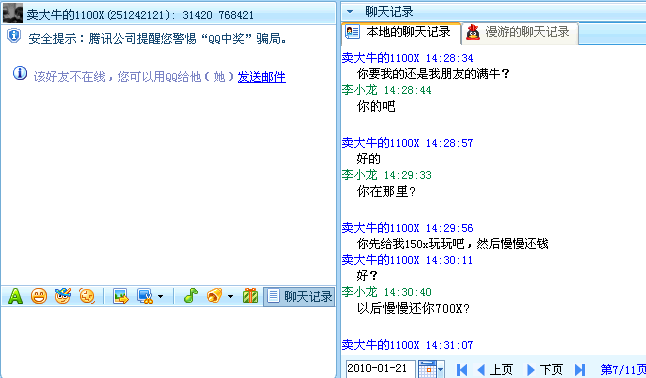Image resolution: width=646 pixels, height=378 pixels.
Task: Send a nudge with orange swirl icon
Action: click(x=87, y=296)
